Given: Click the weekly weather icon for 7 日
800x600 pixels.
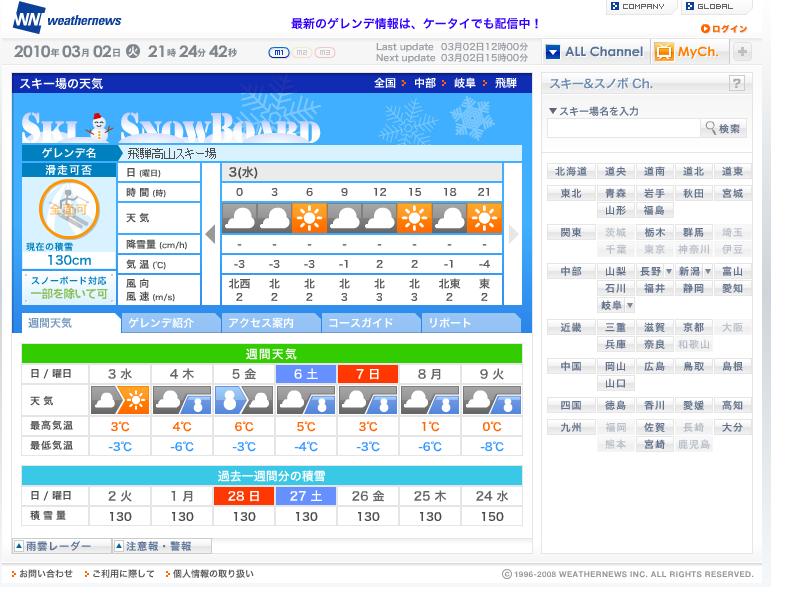Looking at the screenshot, I should click(x=368, y=400).
